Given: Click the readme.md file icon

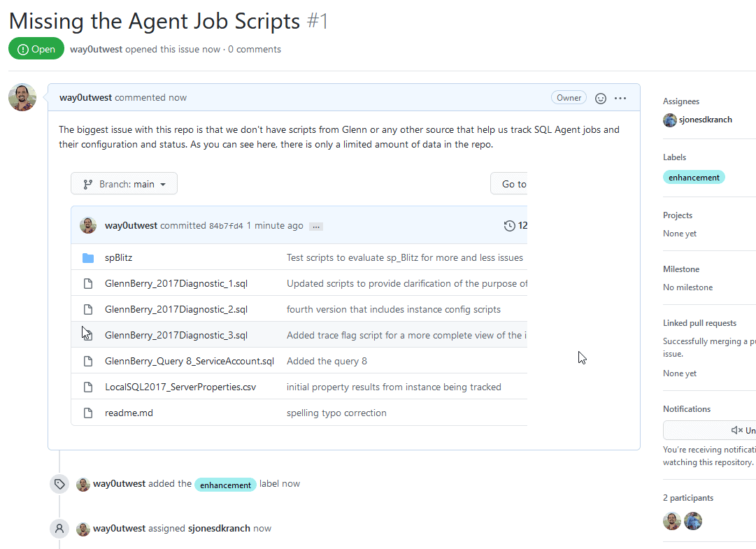Looking at the screenshot, I should click(x=88, y=413).
